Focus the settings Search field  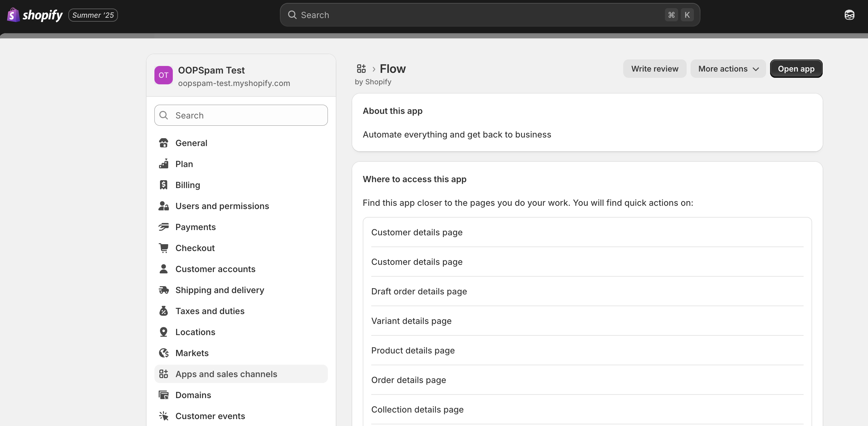click(241, 115)
